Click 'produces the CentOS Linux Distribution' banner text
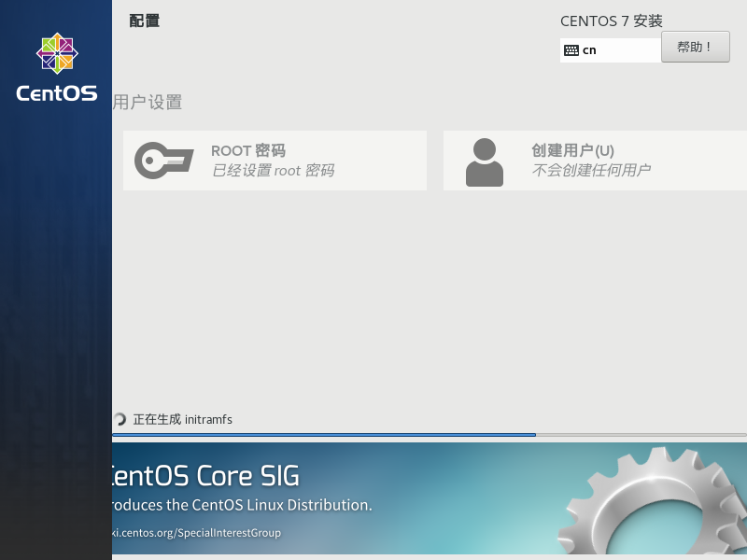 242,505
